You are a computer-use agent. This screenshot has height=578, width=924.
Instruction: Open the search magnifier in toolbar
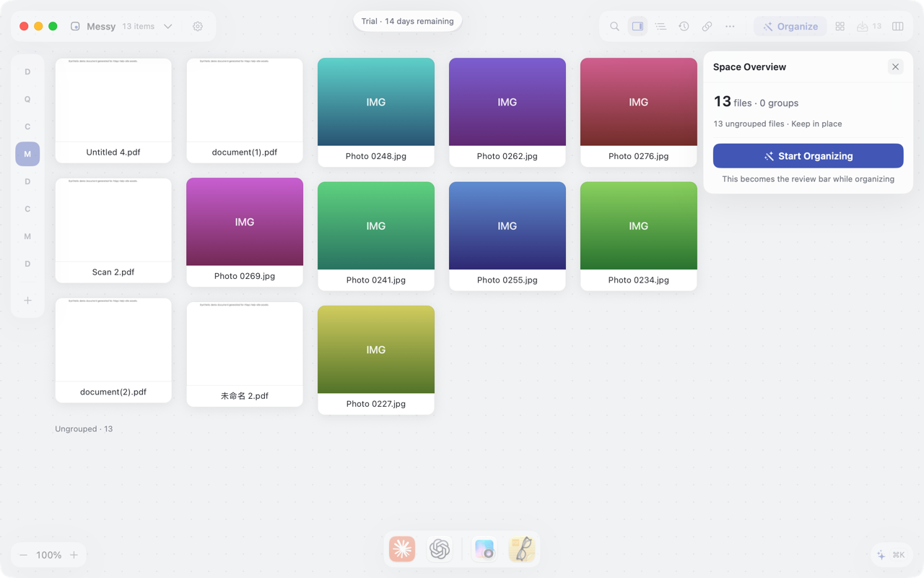tap(614, 27)
